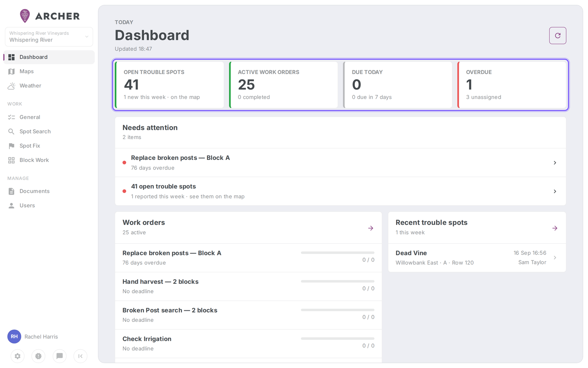This screenshot has width=588, height=368.
Task: Open the Overdue card
Action: [512, 85]
